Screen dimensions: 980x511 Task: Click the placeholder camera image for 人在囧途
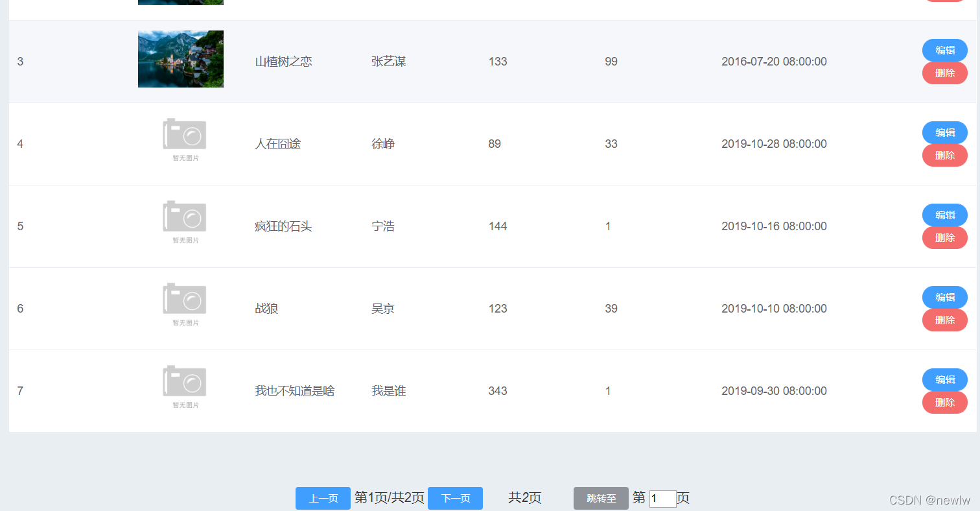pyautogui.click(x=185, y=139)
